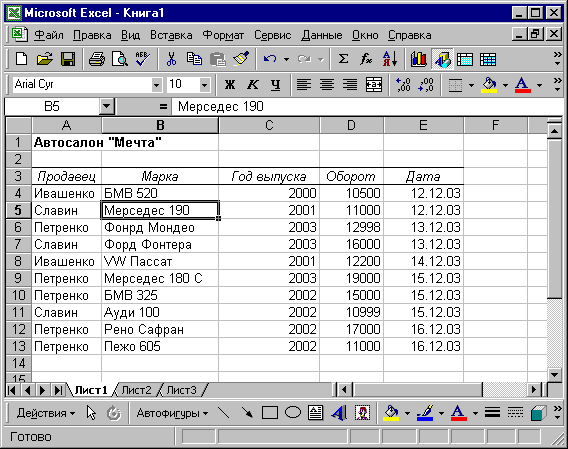Screen dimensions: 568x449
Task: Open the font size 10 dropdown
Action: (x=204, y=85)
